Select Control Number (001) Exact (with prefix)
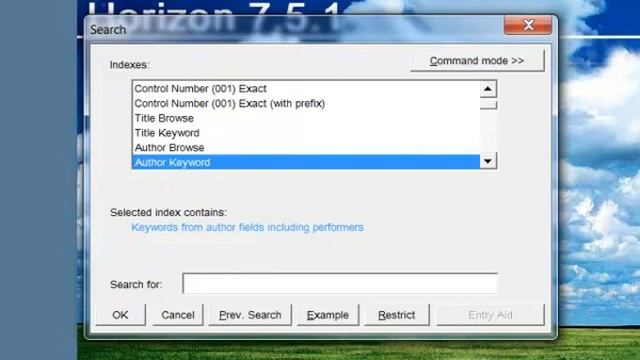 point(306,103)
